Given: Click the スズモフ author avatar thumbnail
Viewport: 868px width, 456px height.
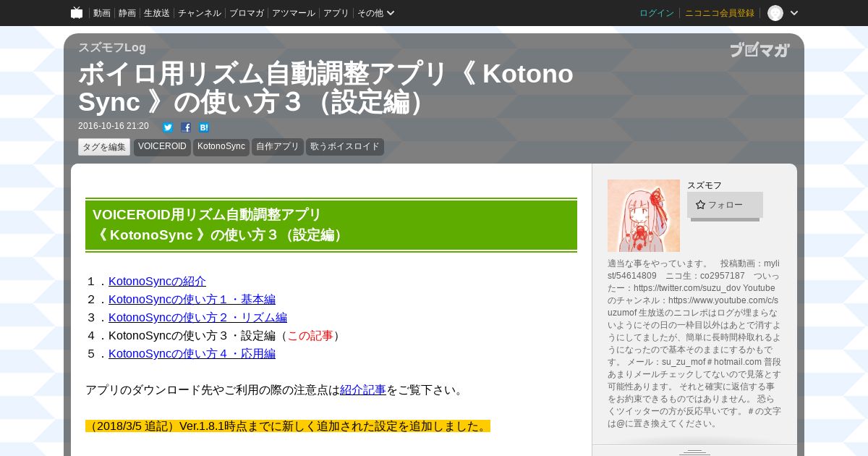Looking at the screenshot, I should coord(644,216).
